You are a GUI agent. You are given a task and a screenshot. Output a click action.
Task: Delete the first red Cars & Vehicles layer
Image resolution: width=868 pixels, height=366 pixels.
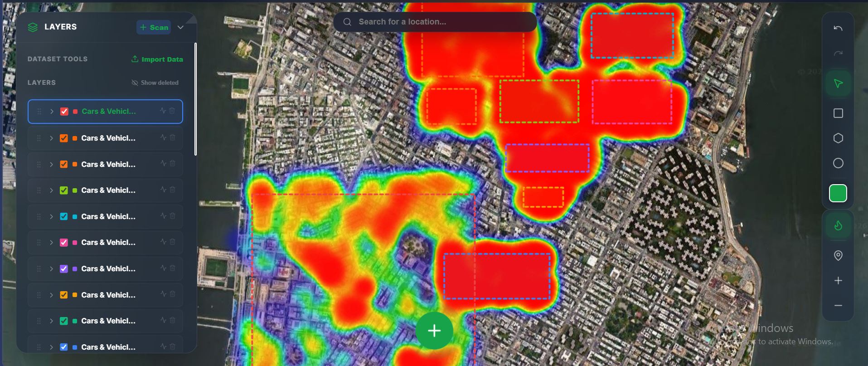tap(172, 111)
